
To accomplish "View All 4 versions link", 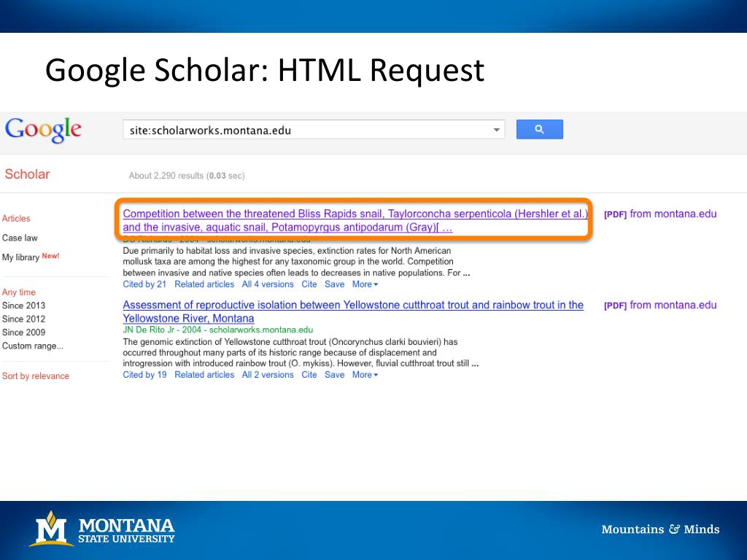I will click(x=268, y=284).
